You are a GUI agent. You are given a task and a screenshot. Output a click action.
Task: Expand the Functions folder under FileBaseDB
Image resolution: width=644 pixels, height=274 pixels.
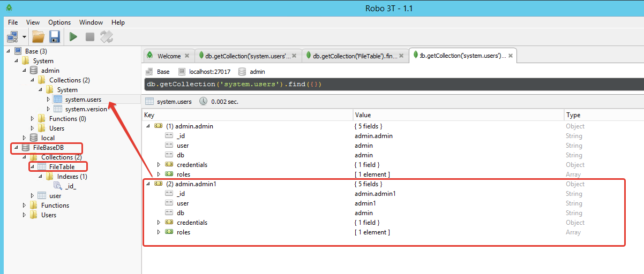(x=24, y=205)
